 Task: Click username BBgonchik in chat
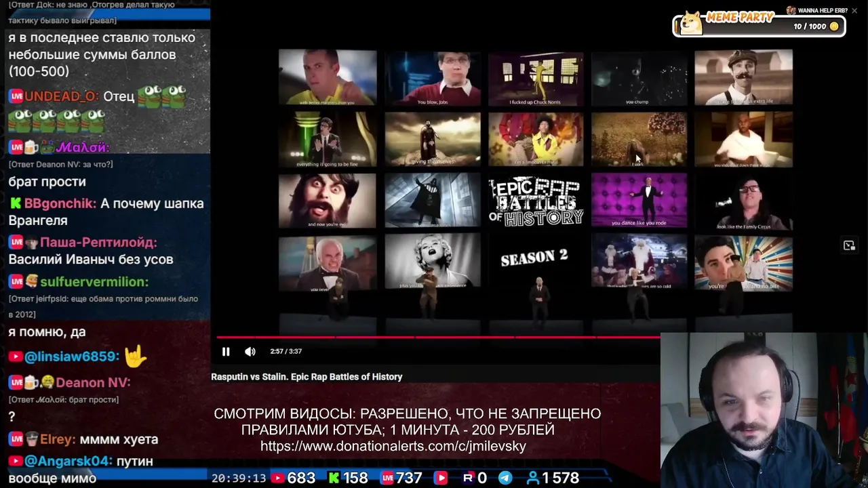60,203
